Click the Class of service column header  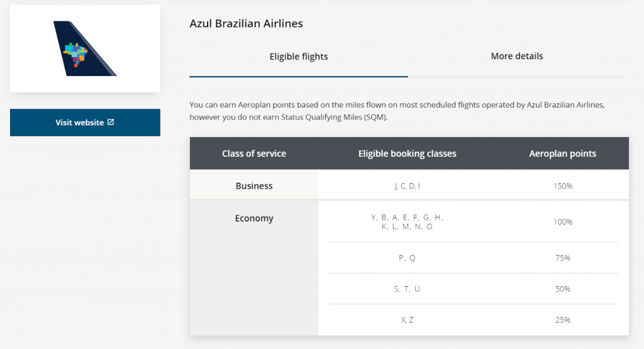[254, 153]
